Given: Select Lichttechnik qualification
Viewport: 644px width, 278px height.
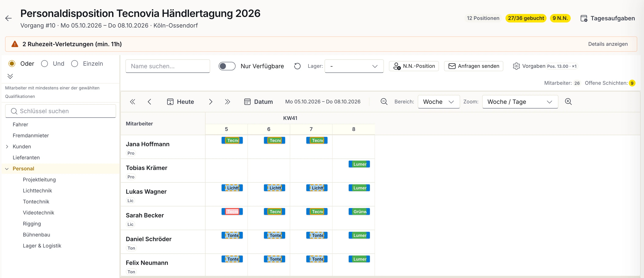Looking at the screenshot, I should [x=37, y=191].
